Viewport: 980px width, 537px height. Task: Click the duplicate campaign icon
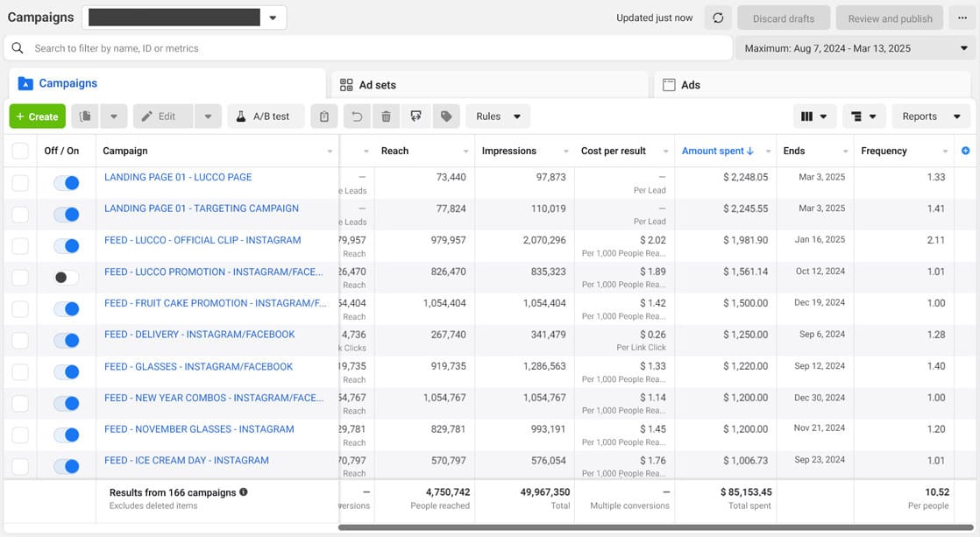coord(85,117)
